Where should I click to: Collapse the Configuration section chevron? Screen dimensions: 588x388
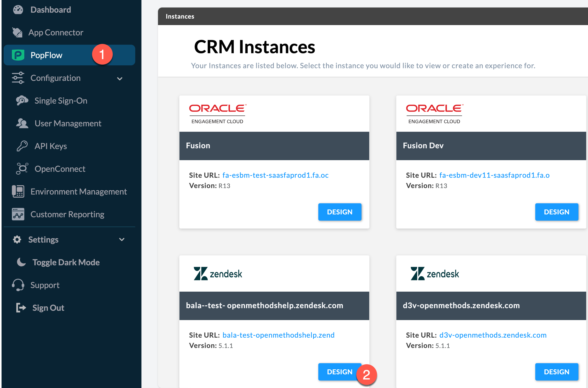119,79
